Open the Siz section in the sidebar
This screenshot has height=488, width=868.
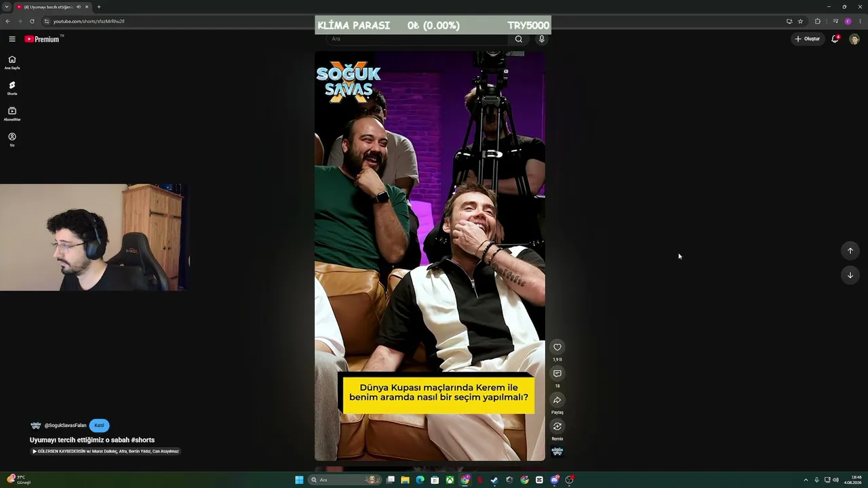[12, 140]
